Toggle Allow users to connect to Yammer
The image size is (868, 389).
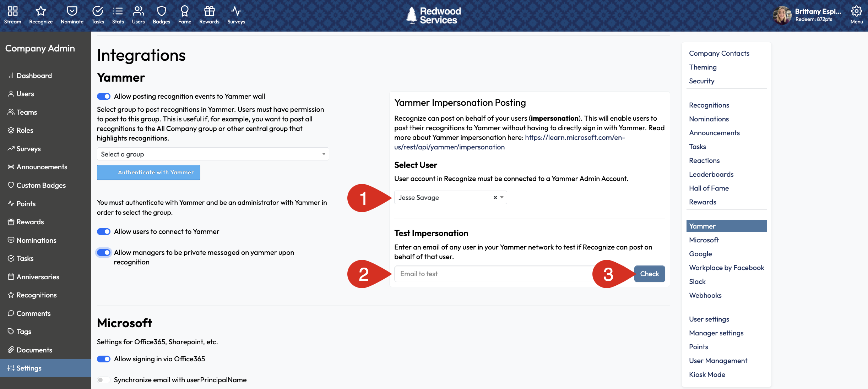104,232
